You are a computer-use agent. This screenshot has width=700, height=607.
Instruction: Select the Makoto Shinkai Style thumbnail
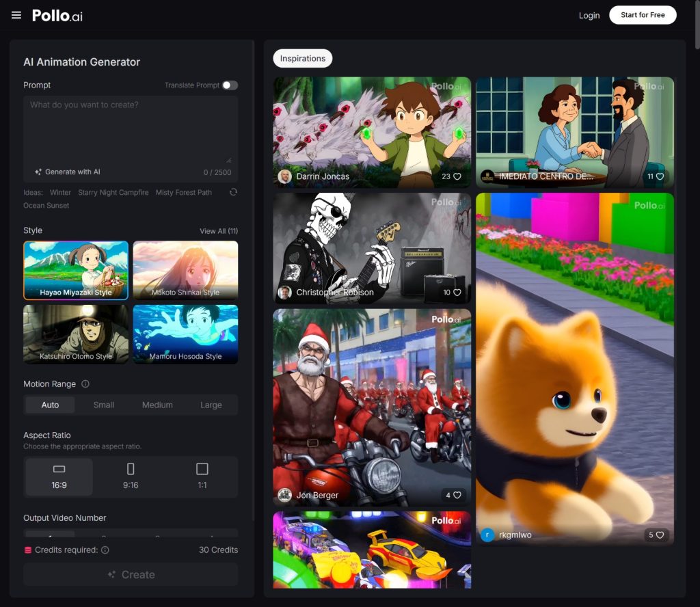click(x=185, y=270)
